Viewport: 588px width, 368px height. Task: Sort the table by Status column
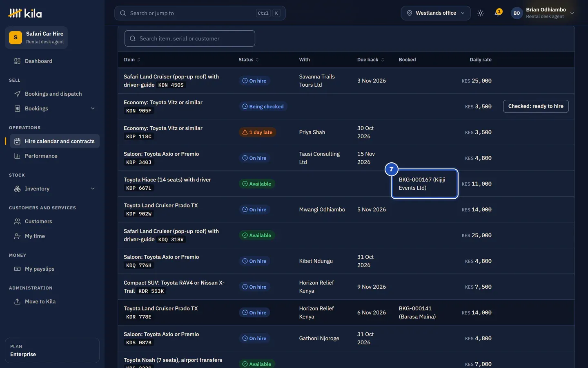[x=249, y=60]
